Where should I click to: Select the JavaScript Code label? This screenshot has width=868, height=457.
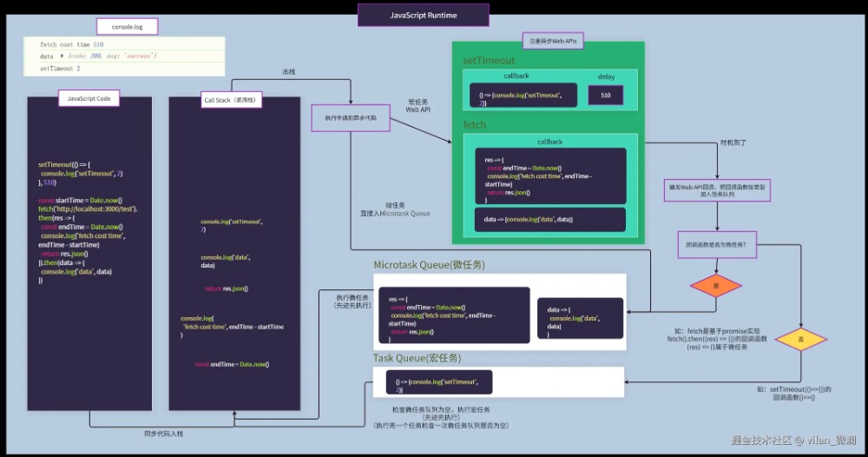[89, 99]
